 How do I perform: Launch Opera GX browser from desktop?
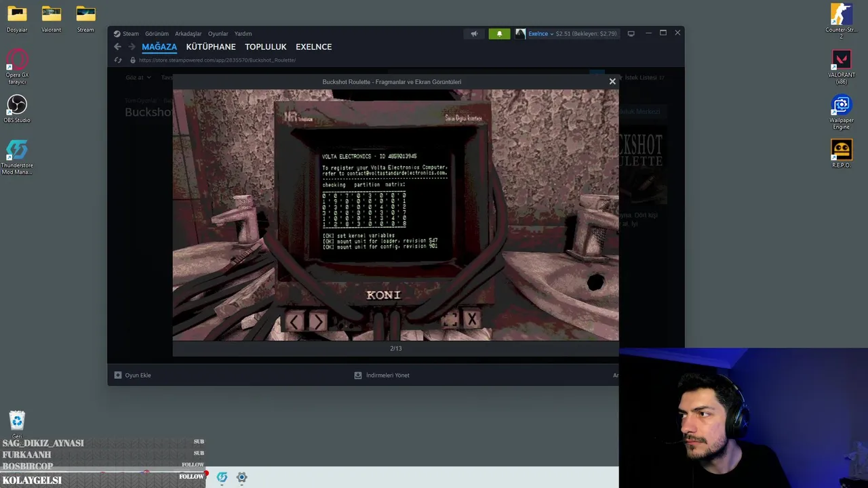(x=17, y=66)
